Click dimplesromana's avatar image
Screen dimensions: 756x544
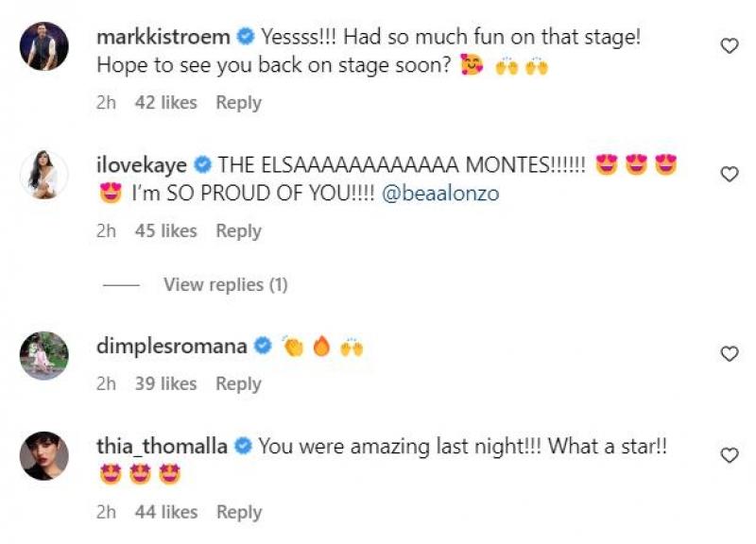click(x=44, y=355)
